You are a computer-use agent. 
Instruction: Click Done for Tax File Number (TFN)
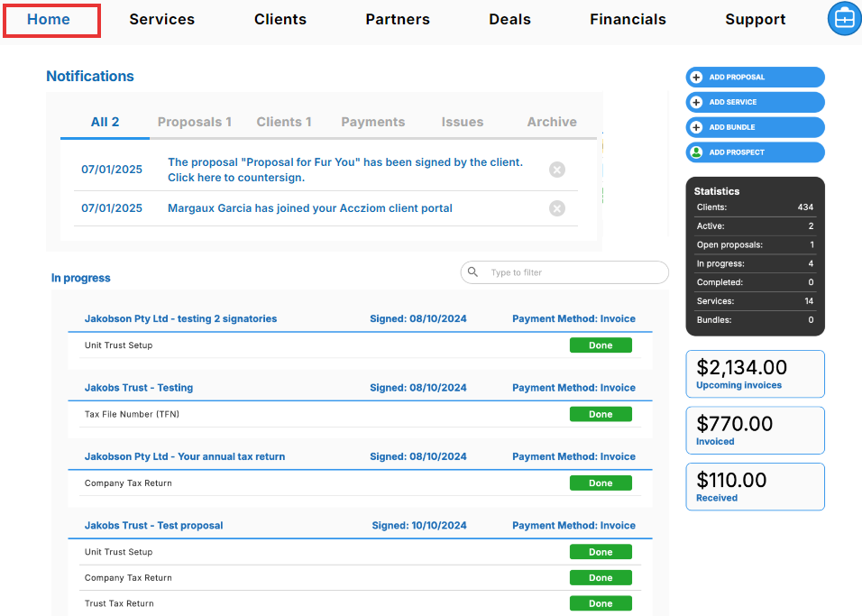coord(601,414)
